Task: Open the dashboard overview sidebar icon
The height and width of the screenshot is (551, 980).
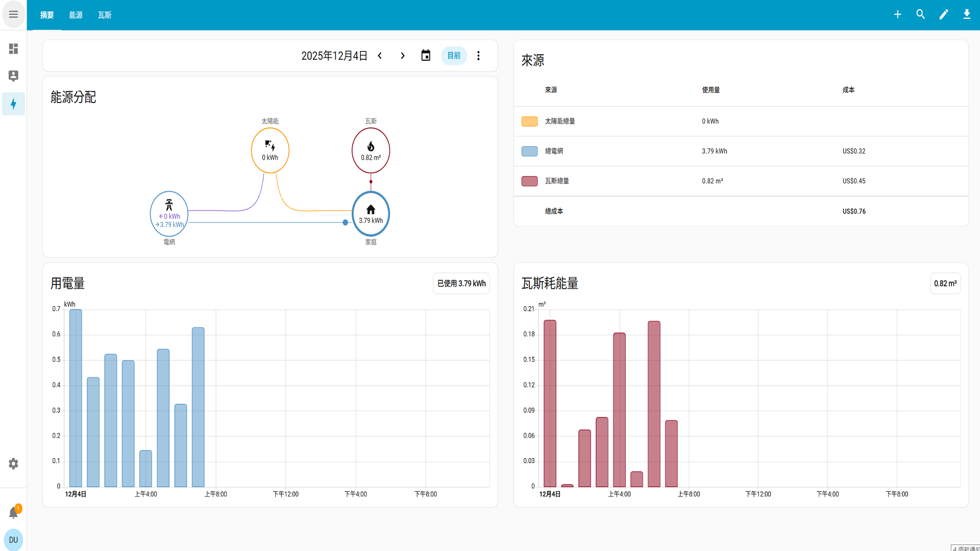Action: (x=13, y=48)
